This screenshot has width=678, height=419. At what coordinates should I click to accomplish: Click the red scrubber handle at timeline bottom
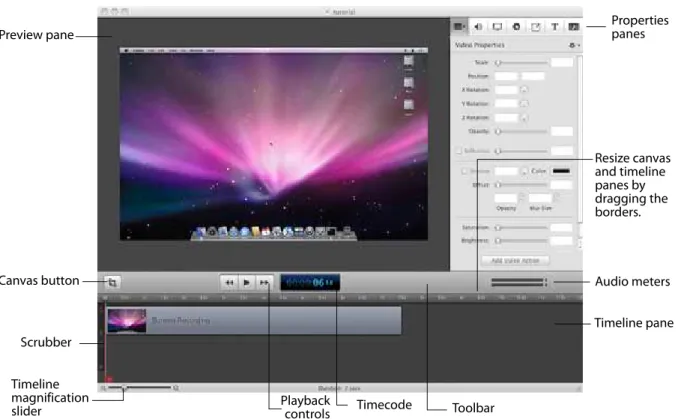[x=109, y=379]
